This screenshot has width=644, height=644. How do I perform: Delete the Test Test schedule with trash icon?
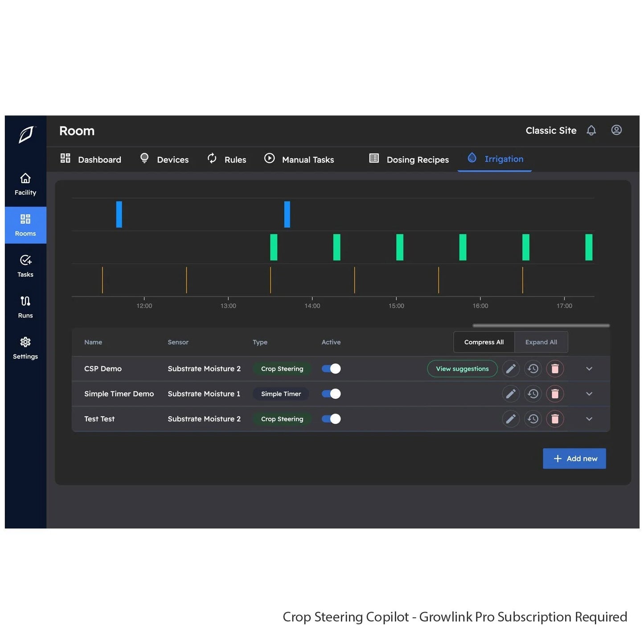(x=555, y=419)
